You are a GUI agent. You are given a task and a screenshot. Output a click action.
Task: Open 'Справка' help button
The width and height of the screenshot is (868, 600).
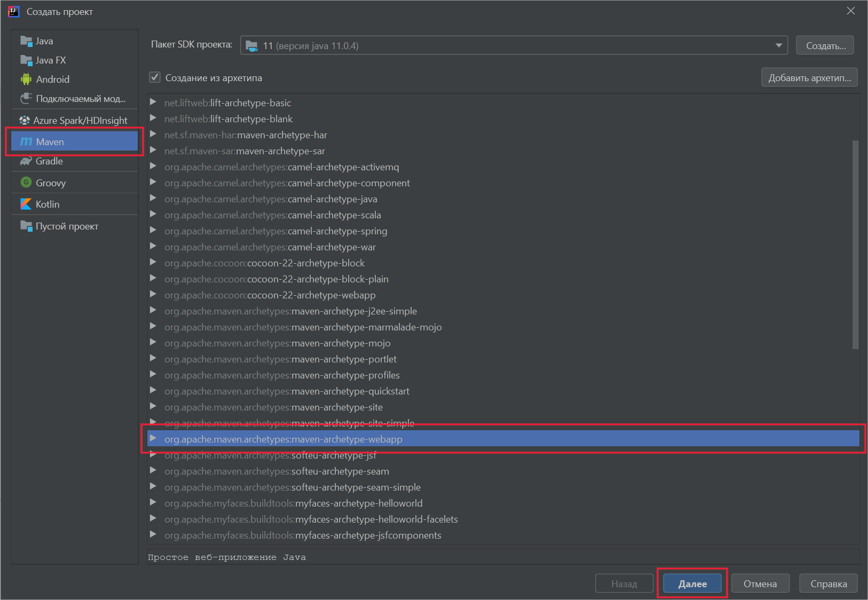[x=828, y=583]
